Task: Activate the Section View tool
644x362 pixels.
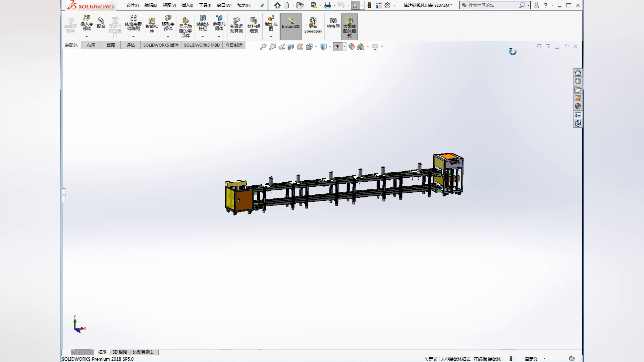Action: click(x=291, y=47)
